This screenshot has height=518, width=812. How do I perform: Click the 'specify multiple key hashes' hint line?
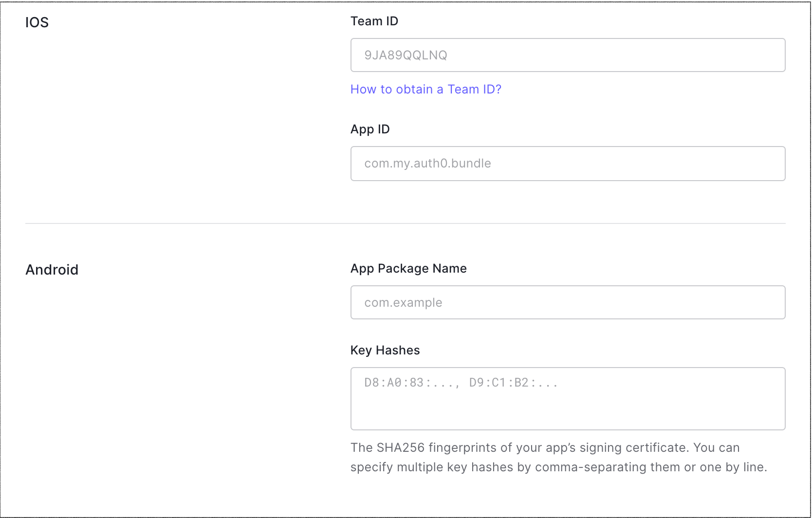558,467
